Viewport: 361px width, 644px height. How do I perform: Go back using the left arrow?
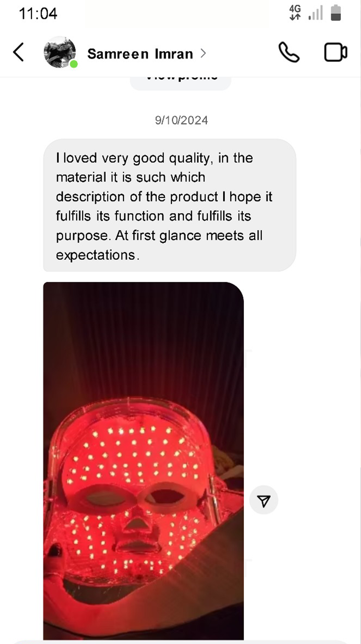19,52
